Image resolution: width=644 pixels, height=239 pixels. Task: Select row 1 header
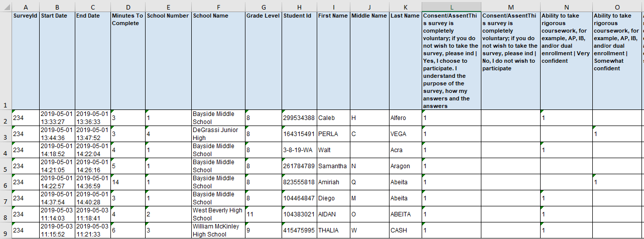[x=6, y=60]
